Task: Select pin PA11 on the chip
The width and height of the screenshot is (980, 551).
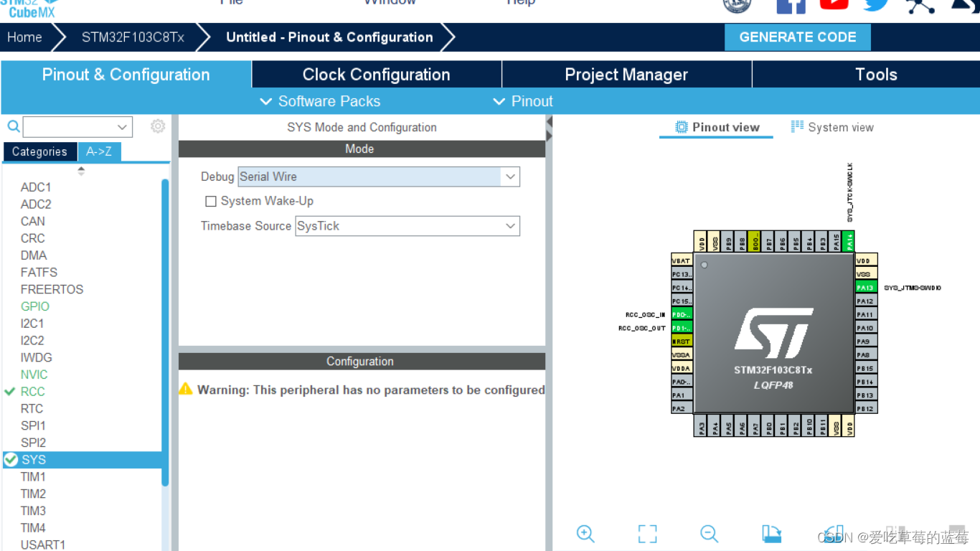Action: [x=866, y=314]
